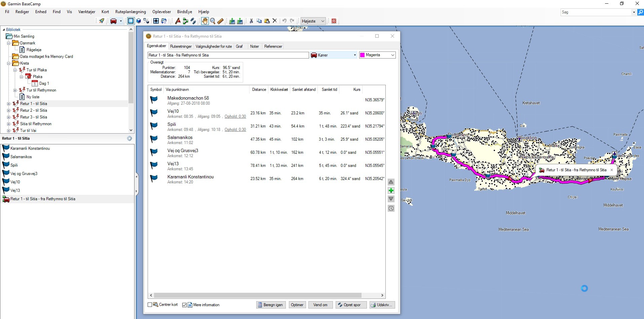Switch to the Ruteretninger tab
644x319 pixels.
click(x=181, y=46)
